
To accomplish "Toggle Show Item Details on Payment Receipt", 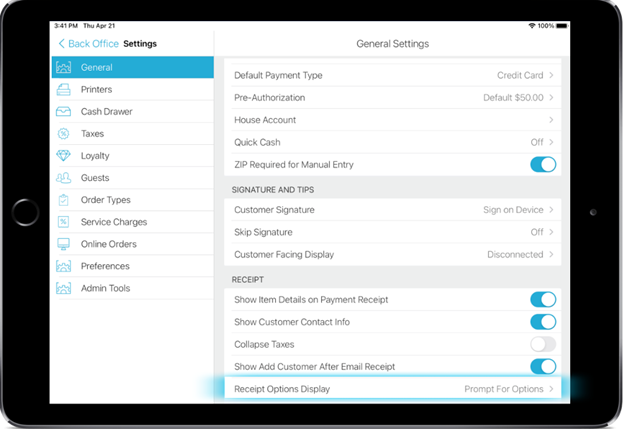I will pos(542,299).
